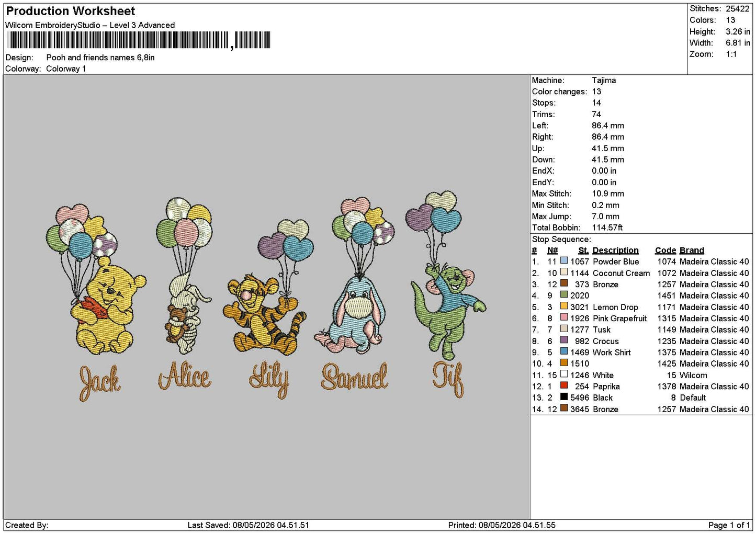
Task: Click the Tusk color swatch
Action: tap(564, 328)
